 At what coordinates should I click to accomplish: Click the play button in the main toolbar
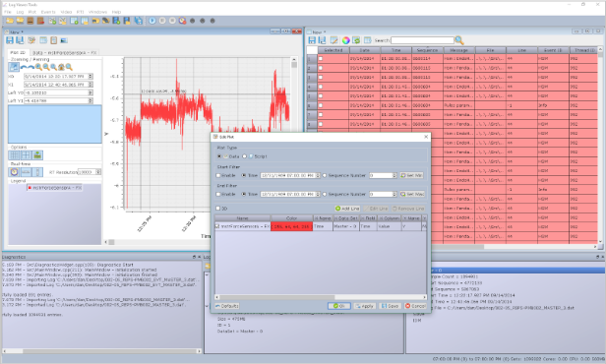[x=152, y=21]
